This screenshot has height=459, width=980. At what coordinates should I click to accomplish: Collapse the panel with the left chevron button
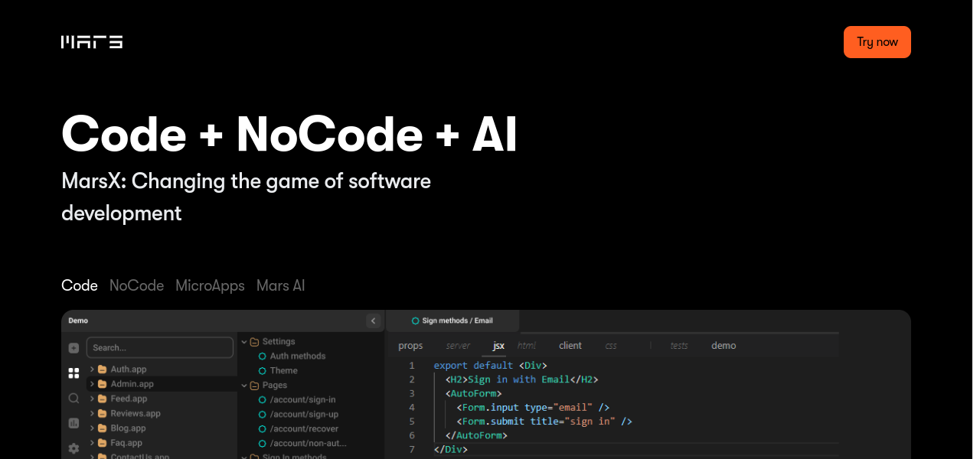pyautogui.click(x=373, y=321)
